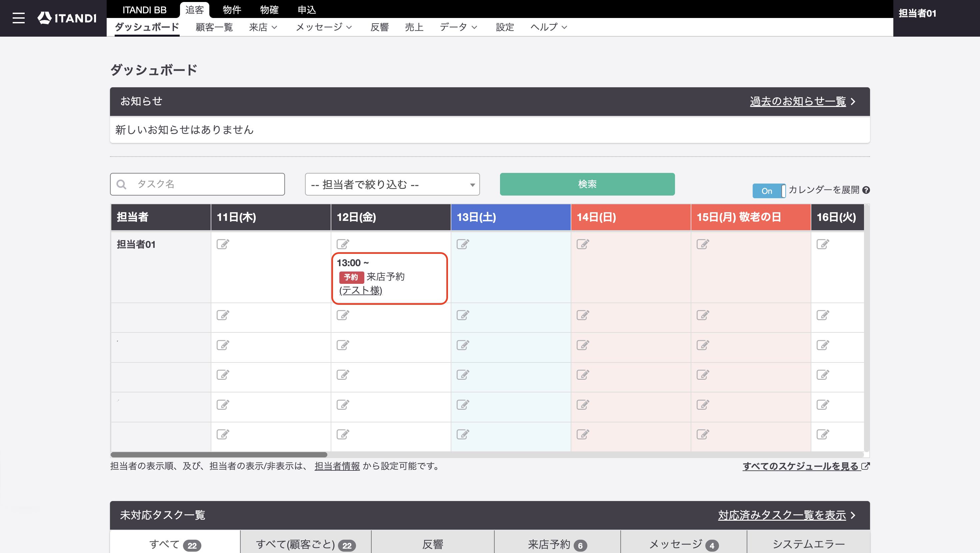Click the ITANDI logo
The height and width of the screenshot is (553, 980).
(x=67, y=18)
